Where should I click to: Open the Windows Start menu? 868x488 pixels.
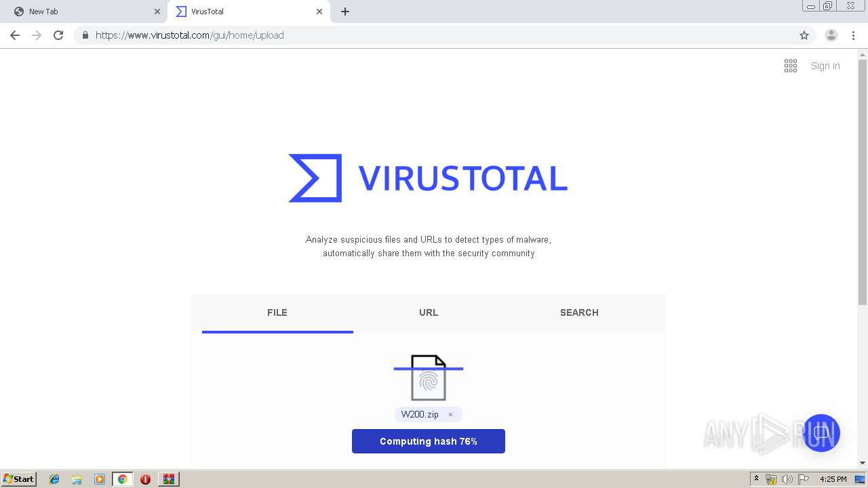coord(19,479)
